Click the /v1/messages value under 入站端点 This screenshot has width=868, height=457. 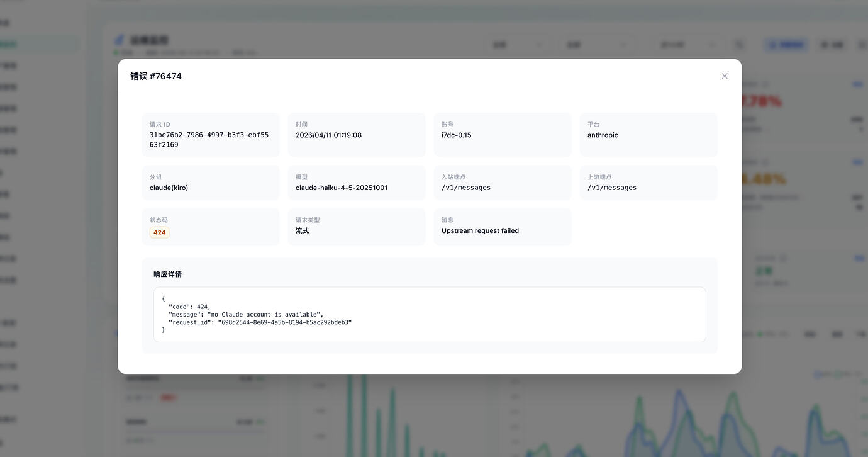tap(466, 188)
